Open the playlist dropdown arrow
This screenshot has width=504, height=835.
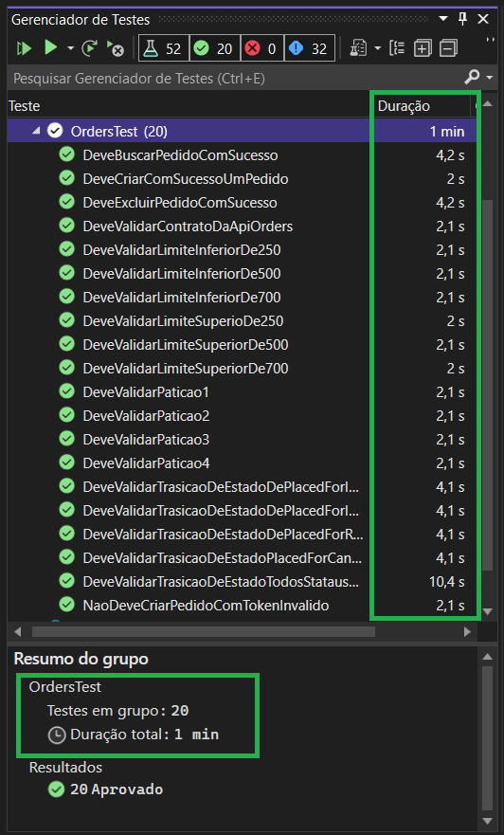pos(378,48)
